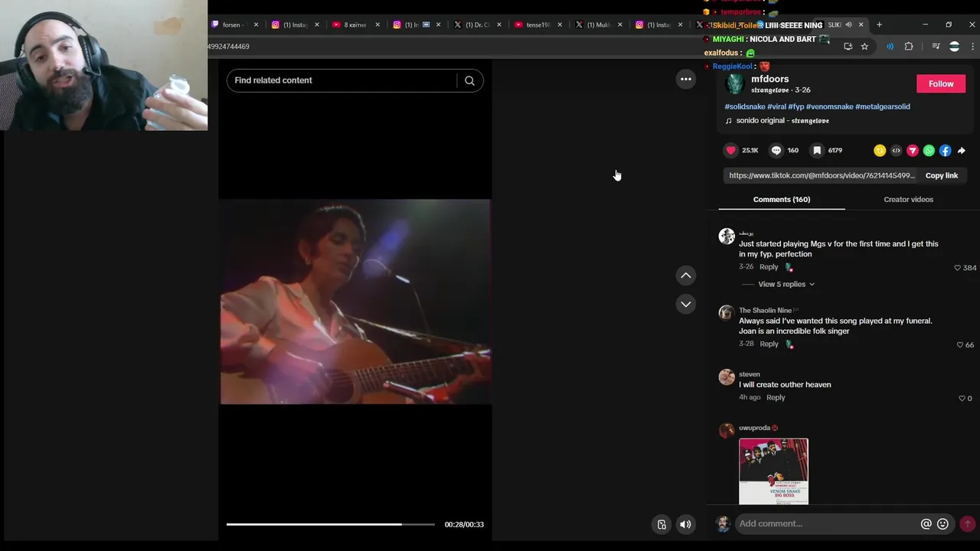Bookmark page with browser star icon
Image resolution: width=980 pixels, height=551 pixels.
[864, 47]
